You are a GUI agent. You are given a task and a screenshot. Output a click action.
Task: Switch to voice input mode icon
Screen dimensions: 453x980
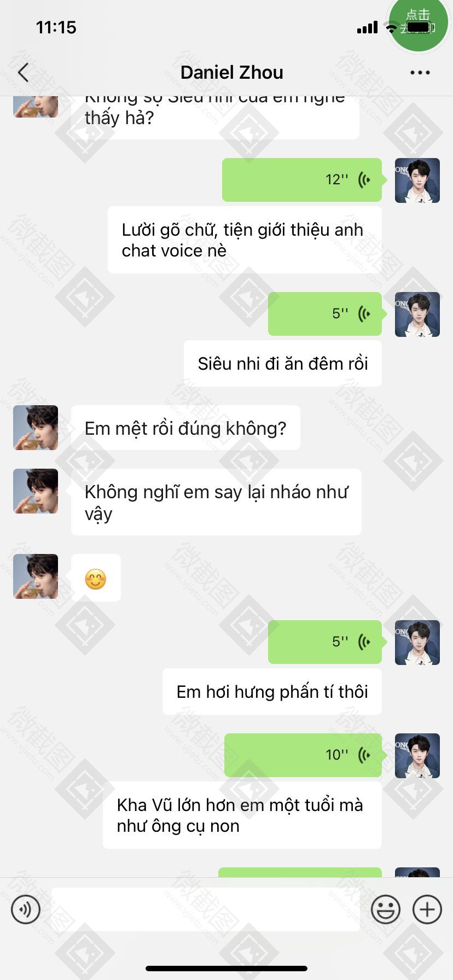pyautogui.click(x=26, y=909)
